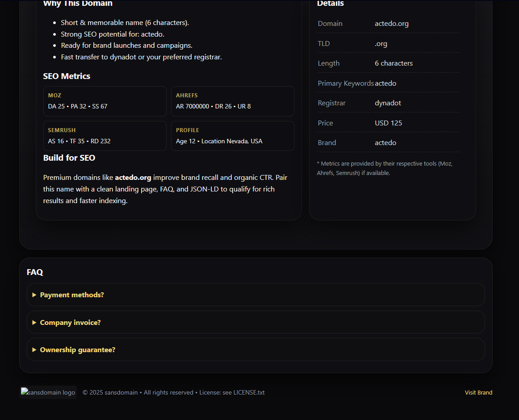The height and width of the screenshot is (420, 519).
Task: Click the metrics disclaimer footnote under Details
Action: click(x=385, y=168)
